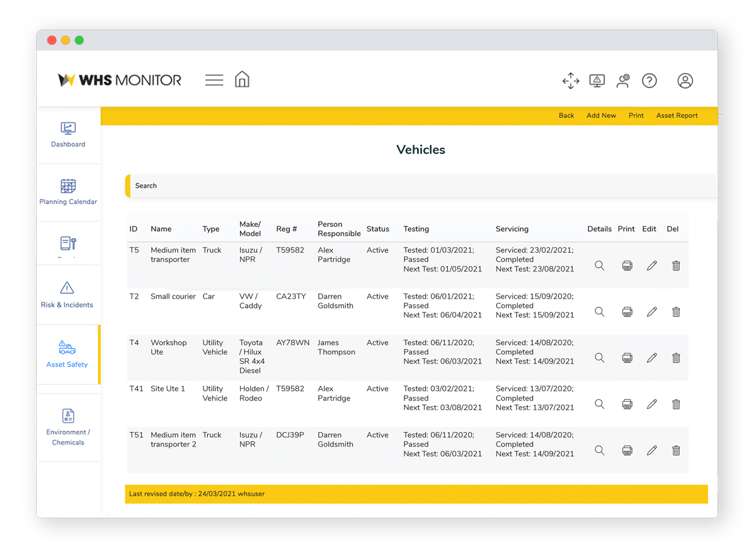The image size is (756, 548).
Task: Click the monitor alert icon in header
Action: click(597, 81)
